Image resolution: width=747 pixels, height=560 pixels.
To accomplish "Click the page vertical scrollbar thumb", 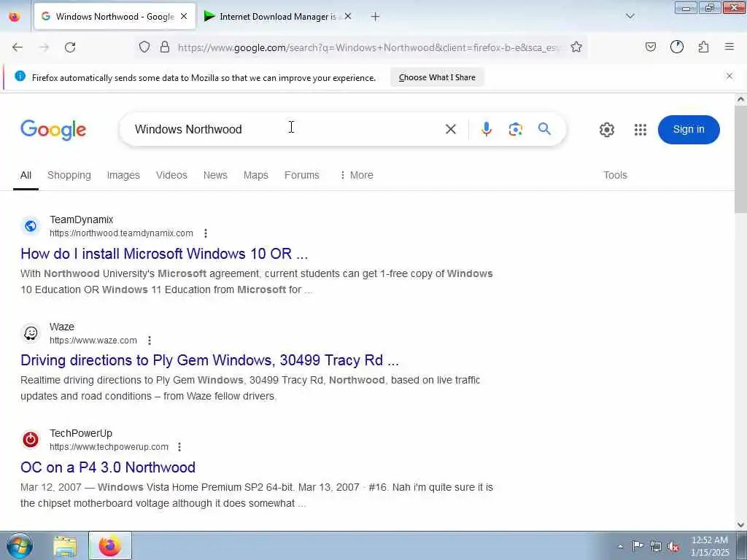I will point(740,159).
